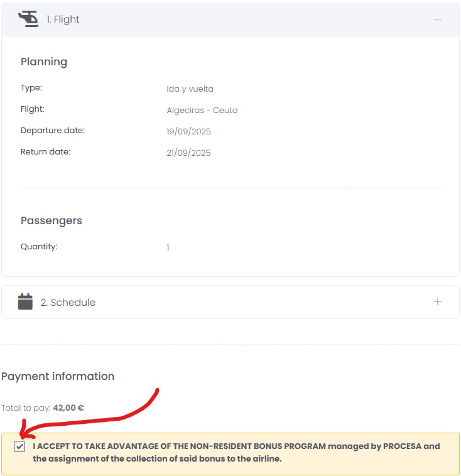Click the passenger quantity value 1
Screen dimensions: 461x476
click(168, 247)
